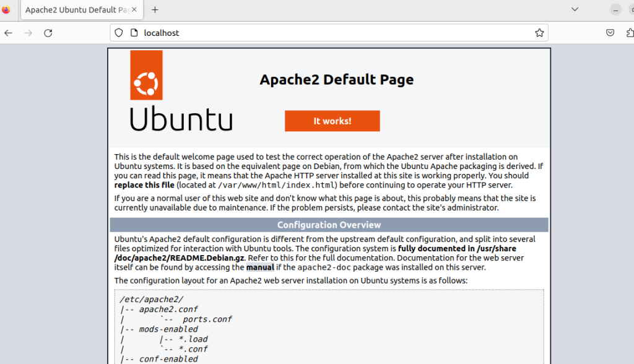Open a new browser tab

(155, 9)
